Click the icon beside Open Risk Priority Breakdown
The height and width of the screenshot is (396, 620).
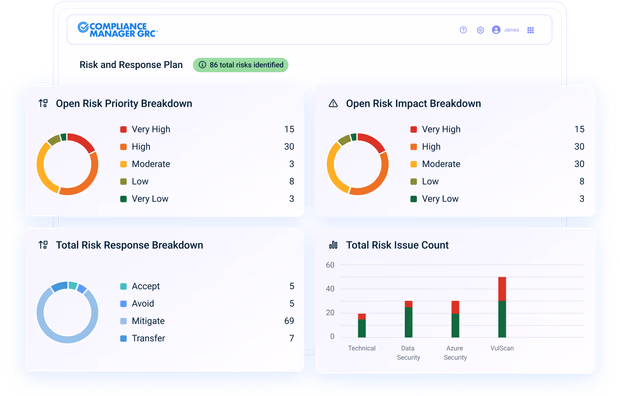point(43,103)
